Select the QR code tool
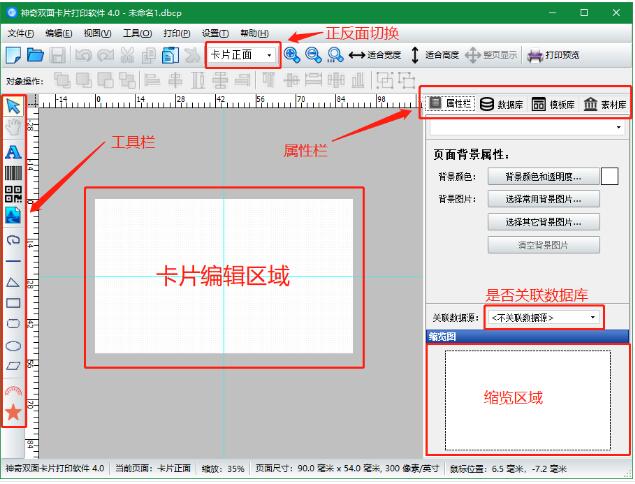 [13, 194]
